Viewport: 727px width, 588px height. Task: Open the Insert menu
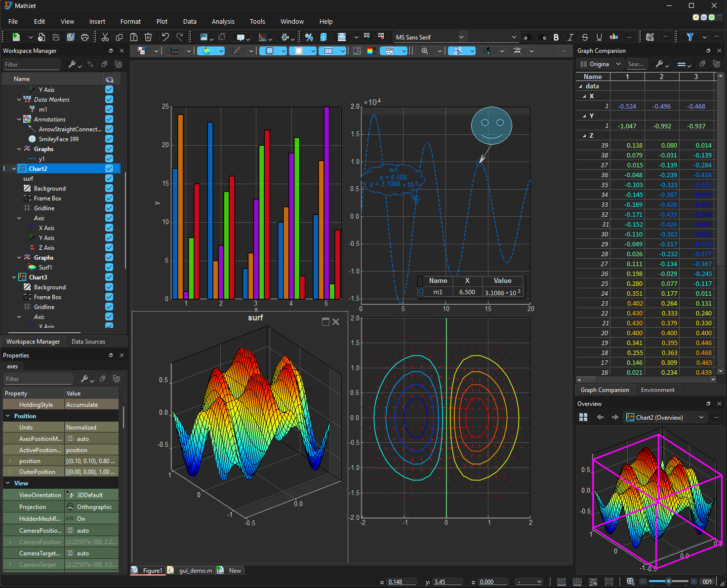[x=97, y=22]
